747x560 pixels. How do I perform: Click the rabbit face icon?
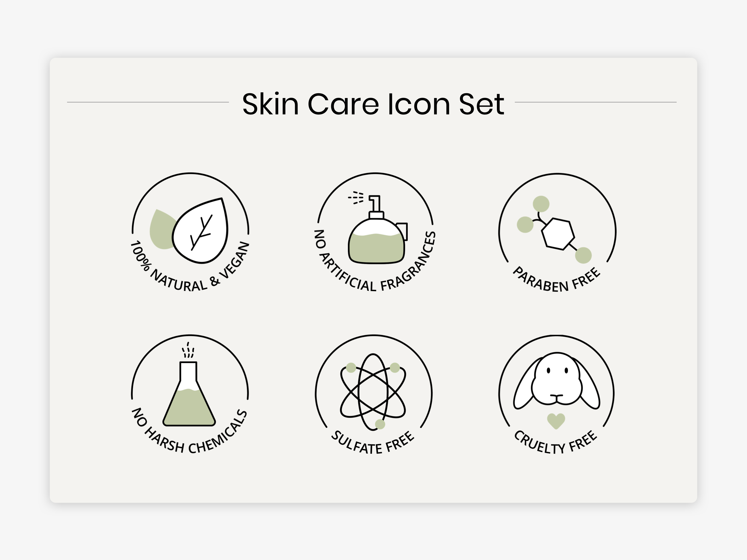(x=557, y=380)
